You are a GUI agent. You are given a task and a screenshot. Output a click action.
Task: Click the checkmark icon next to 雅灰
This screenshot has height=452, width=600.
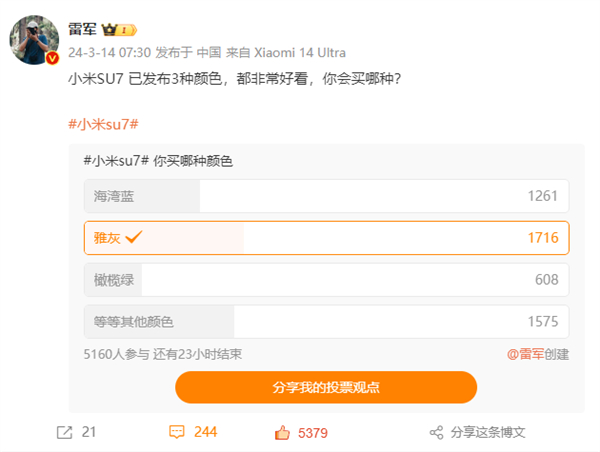click(x=134, y=238)
